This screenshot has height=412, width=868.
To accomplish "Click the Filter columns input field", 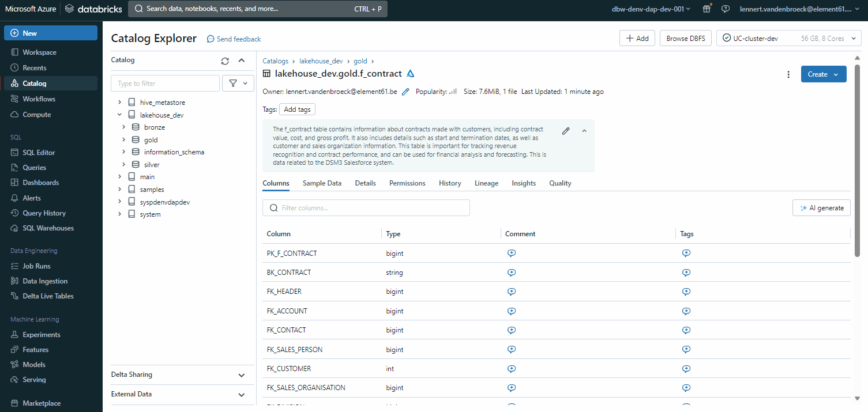I will [366, 208].
